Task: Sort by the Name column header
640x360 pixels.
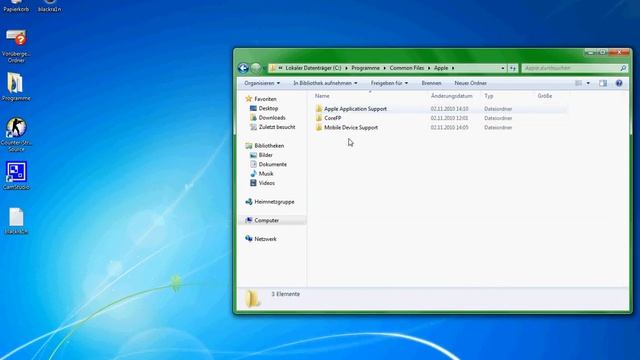Action: coord(322,96)
